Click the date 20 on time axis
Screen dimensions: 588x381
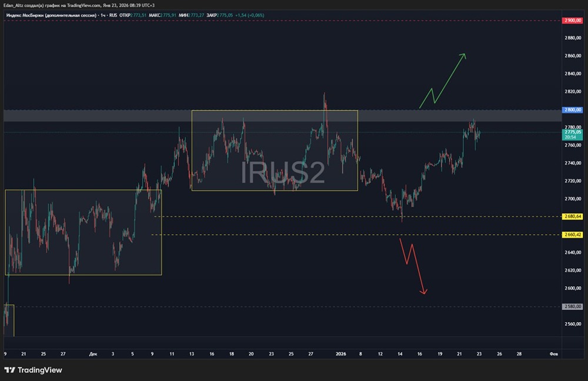(x=251, y=354)
